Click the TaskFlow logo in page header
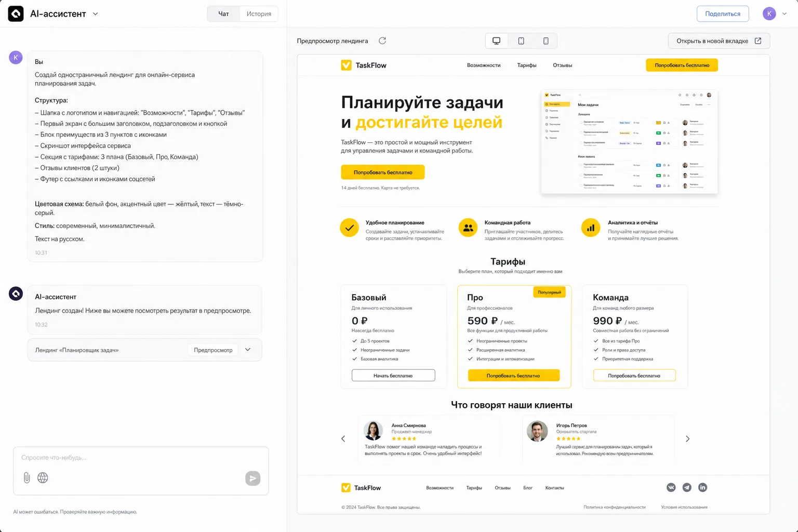The width and height of the screenshot is (798, 532). (x=364, y=65)
